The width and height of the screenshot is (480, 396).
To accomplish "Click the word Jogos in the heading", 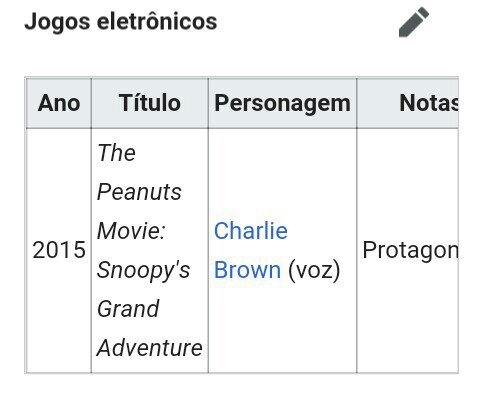I will coord(57,22).
